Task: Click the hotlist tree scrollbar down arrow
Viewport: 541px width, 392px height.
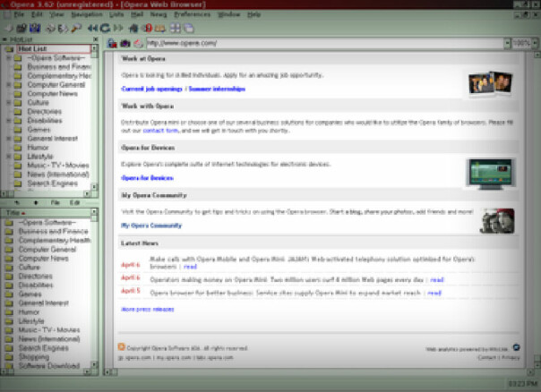Action: click(94, 186)
